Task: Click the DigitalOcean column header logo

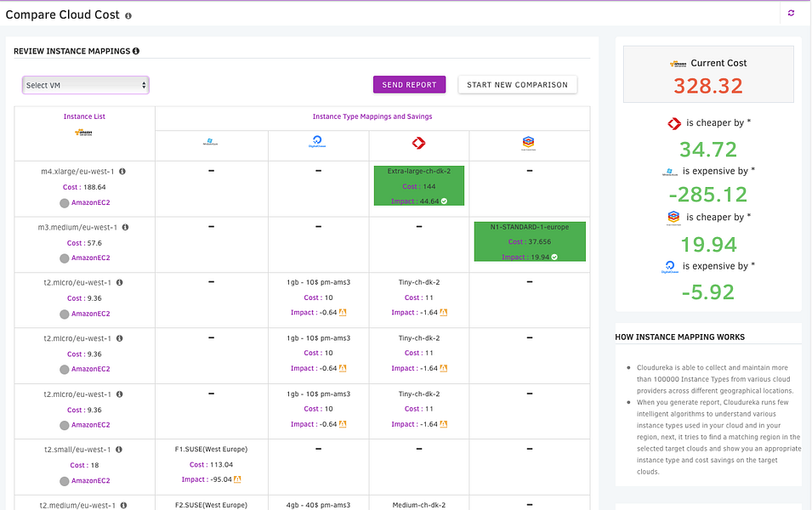Action: (x=317, y=141)
